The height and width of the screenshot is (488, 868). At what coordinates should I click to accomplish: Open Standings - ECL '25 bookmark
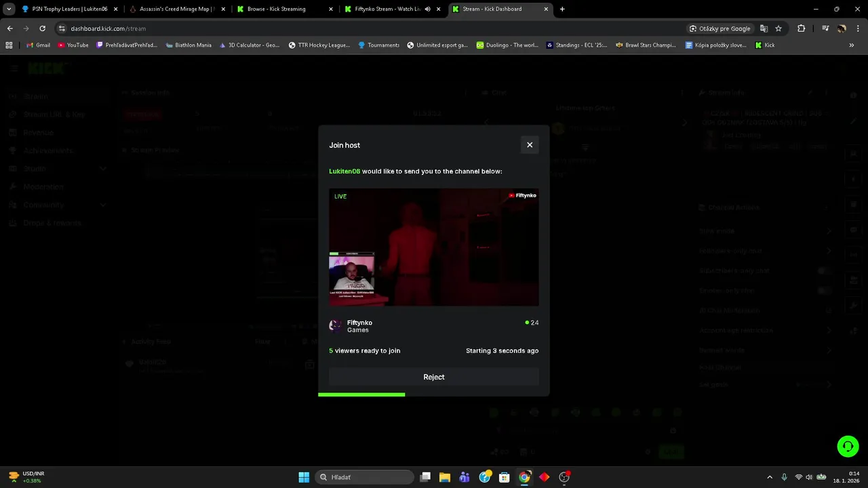tap(578, 45)
